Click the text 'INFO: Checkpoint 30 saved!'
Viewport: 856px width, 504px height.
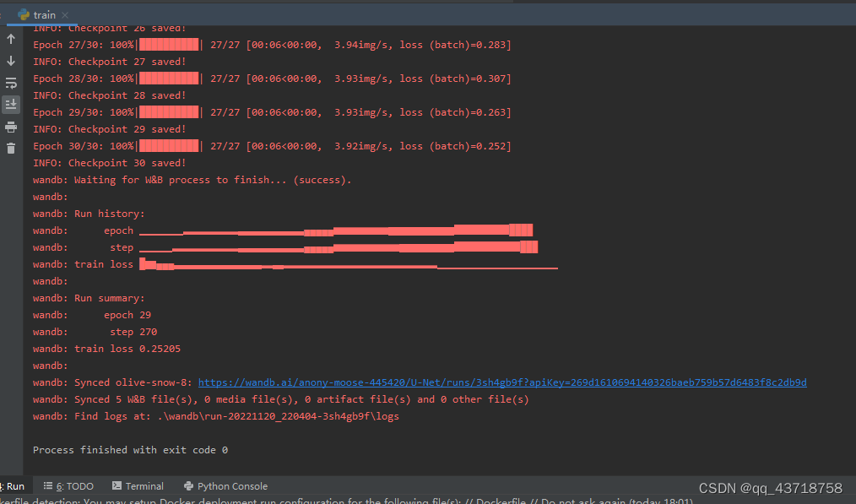point(109,163)
